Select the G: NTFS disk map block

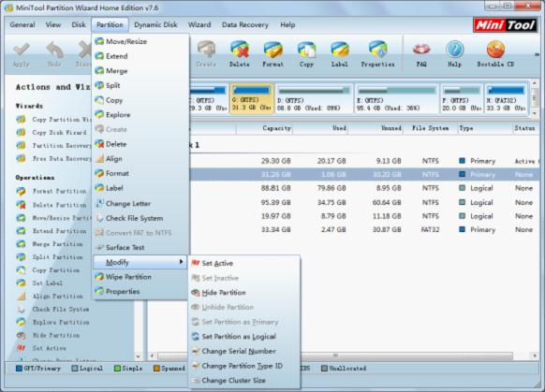coord(252,99)
